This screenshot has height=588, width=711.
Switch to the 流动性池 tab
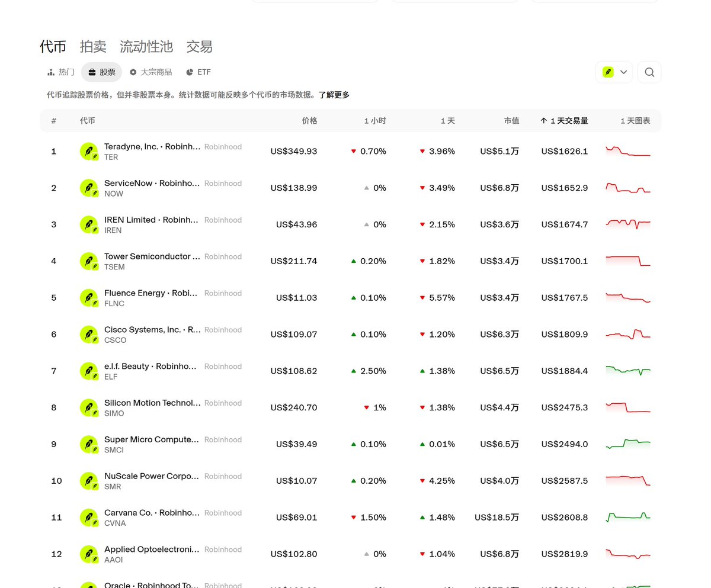tap(146, 46)
